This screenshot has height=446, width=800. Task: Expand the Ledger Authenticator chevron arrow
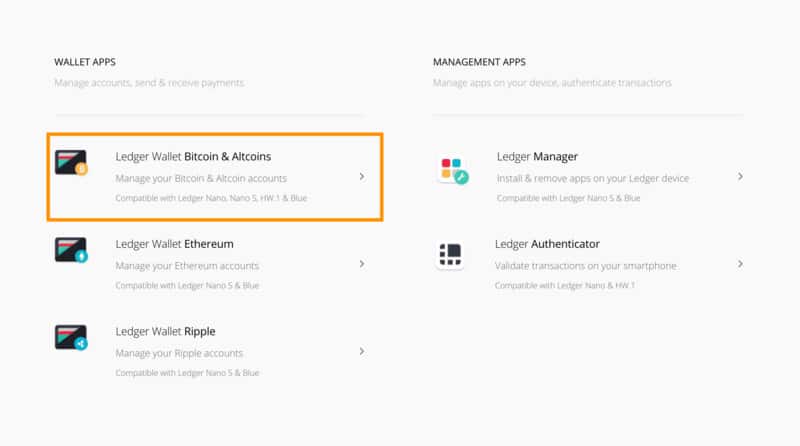click(x=740, y=264)
